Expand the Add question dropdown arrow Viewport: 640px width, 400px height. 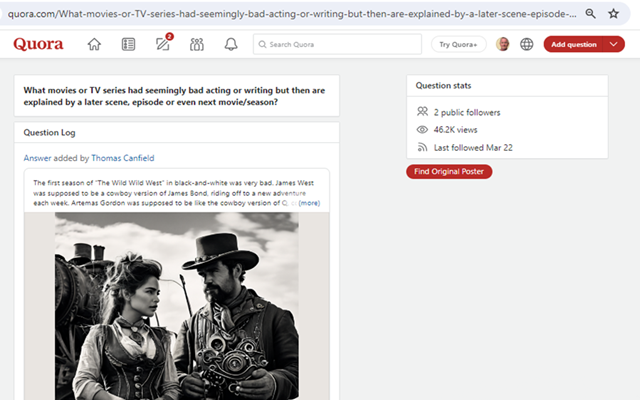[x=613, y=44]
